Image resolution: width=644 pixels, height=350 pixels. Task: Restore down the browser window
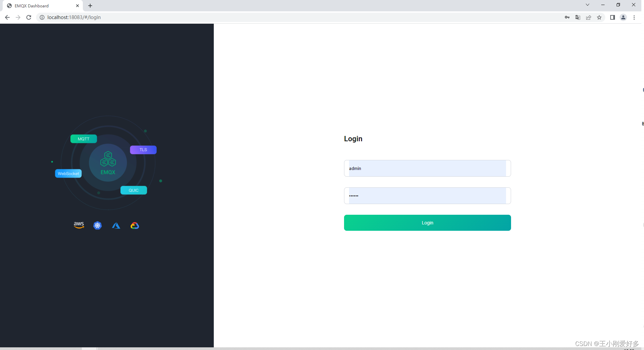click(x=618, y=5)
